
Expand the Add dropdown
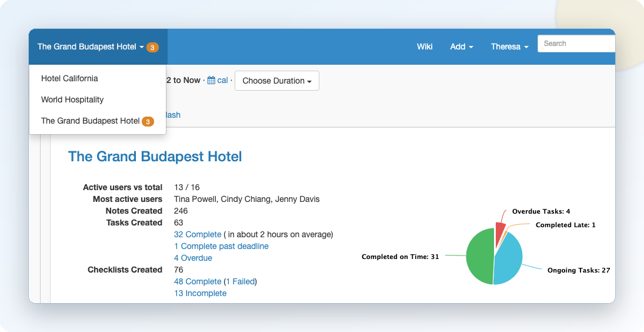pos(461,47)
